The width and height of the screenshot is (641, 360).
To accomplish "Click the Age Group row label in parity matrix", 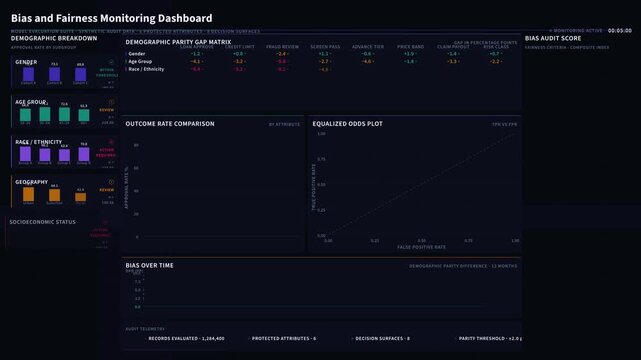I will tap(140, 62).
